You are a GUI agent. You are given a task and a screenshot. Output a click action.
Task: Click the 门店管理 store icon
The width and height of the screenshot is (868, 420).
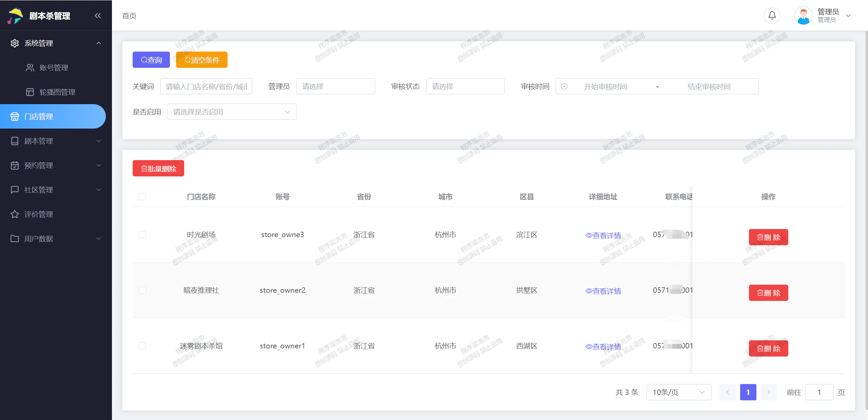pyautogui.click(x=15, y=117)
